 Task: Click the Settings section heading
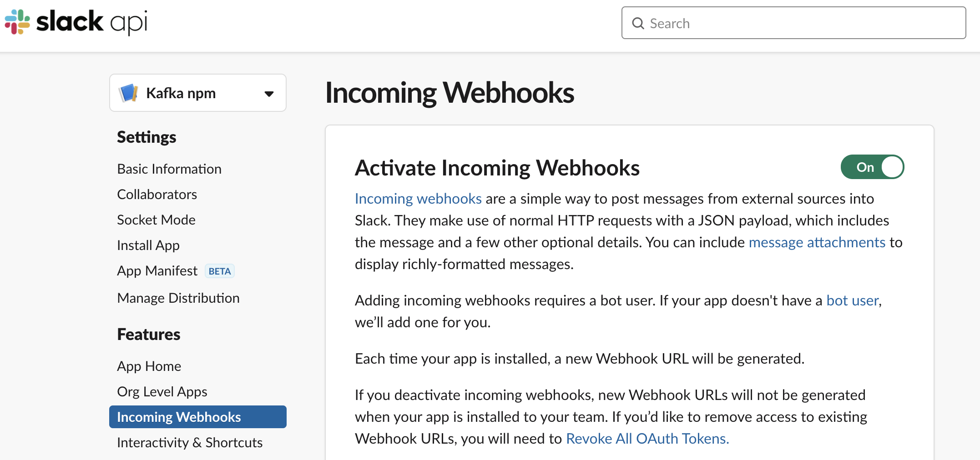click(x=146, y=137)
